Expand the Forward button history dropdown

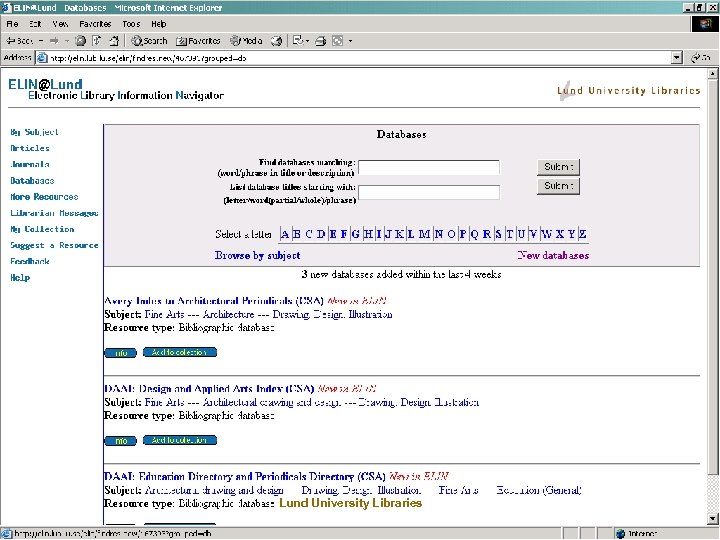[67, 41]
